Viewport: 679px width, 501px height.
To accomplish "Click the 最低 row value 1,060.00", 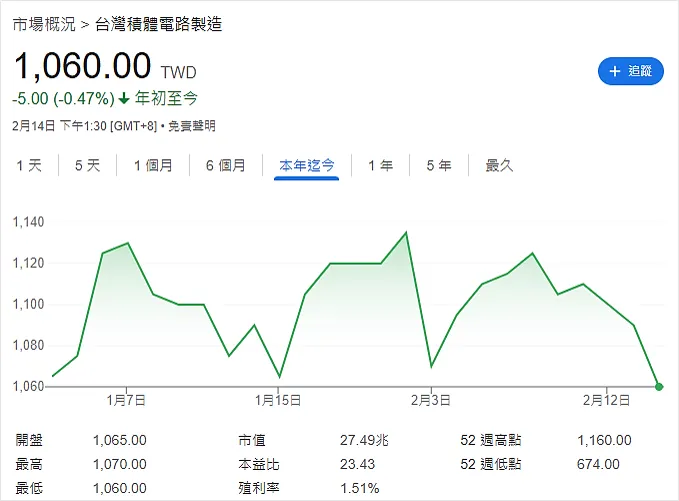I will (x=120, y=488).
